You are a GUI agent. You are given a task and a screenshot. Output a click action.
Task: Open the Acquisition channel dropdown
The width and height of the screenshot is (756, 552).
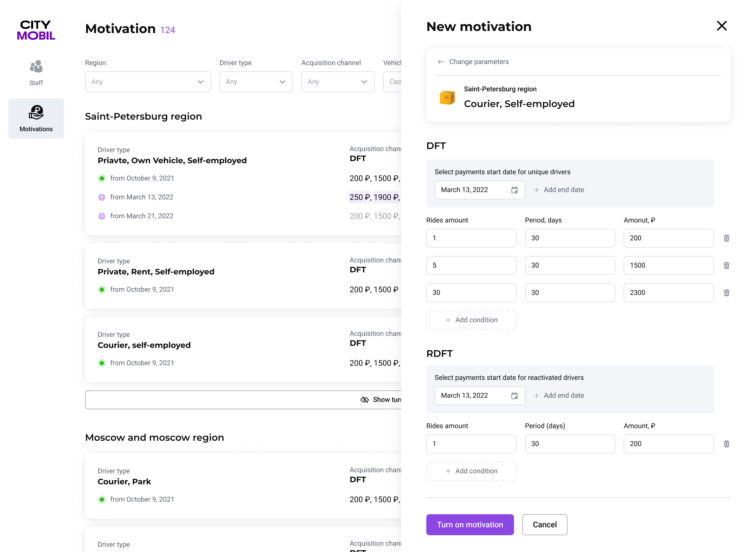pyautogui.click(x=338, y=82)
